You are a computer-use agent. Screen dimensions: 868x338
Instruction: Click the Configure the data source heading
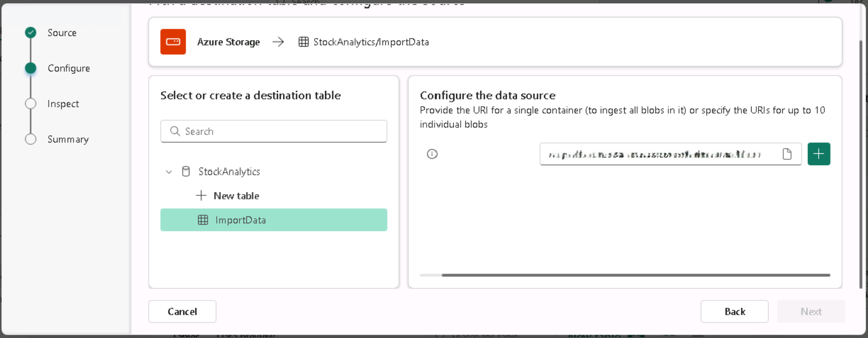[x=487, y=95]
